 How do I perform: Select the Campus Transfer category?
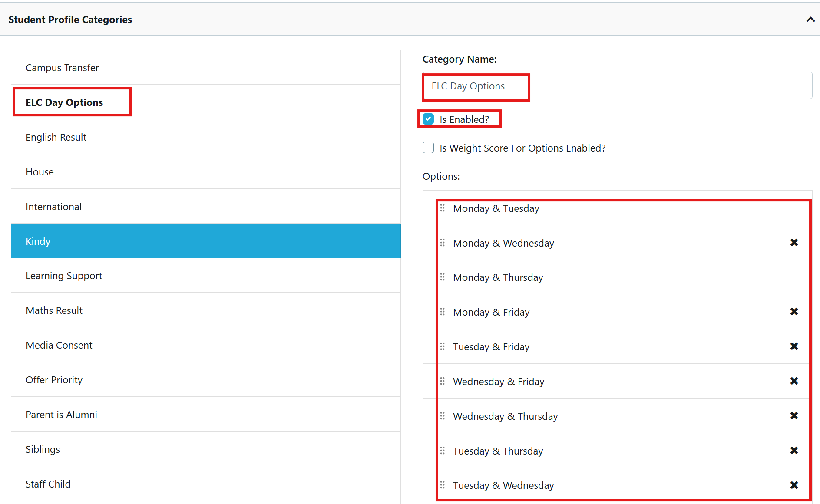62,68
